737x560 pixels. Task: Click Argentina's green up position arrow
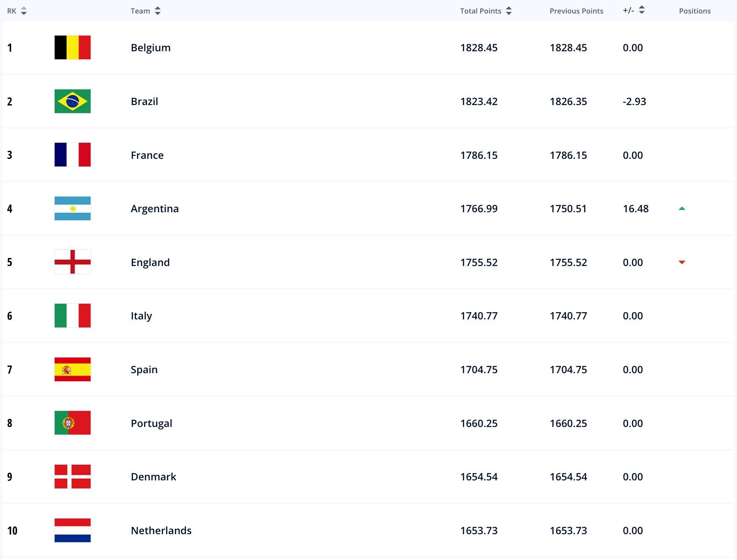(682, 208)
